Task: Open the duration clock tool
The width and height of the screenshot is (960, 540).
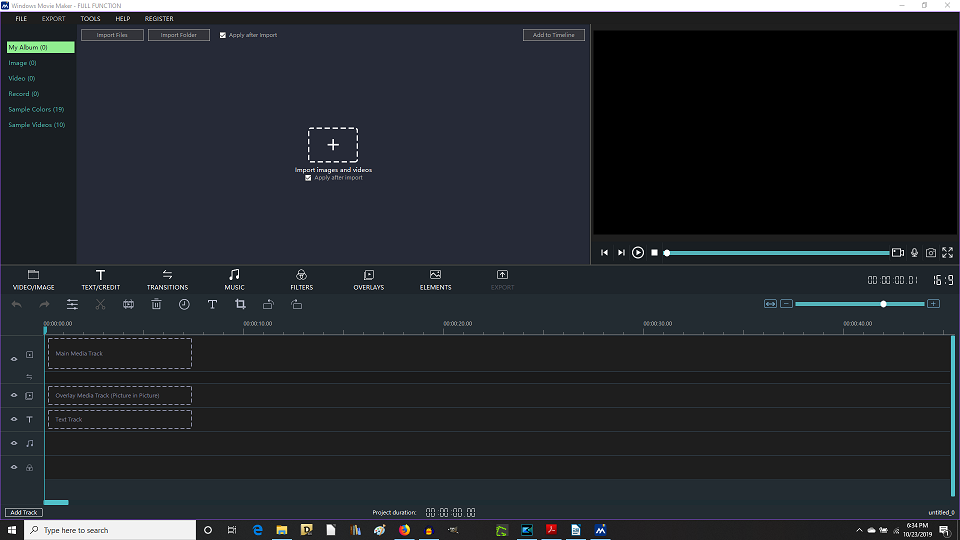Action: (184, 304)
